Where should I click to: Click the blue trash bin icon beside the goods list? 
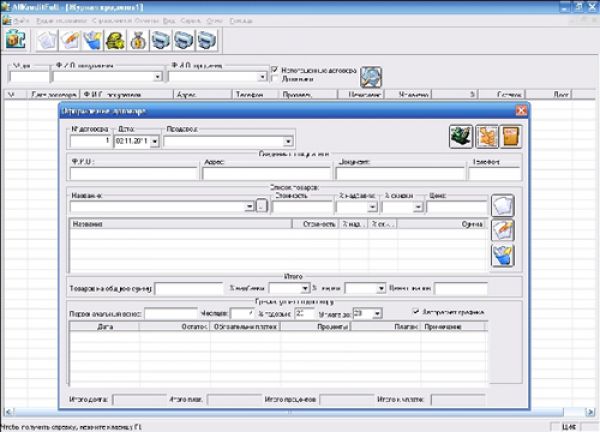tap(502, 255)
